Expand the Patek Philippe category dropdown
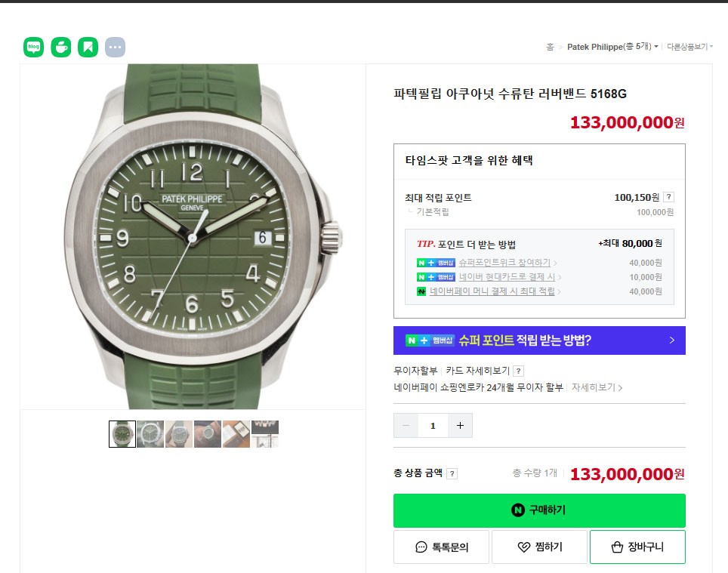 tap(612, 46)
